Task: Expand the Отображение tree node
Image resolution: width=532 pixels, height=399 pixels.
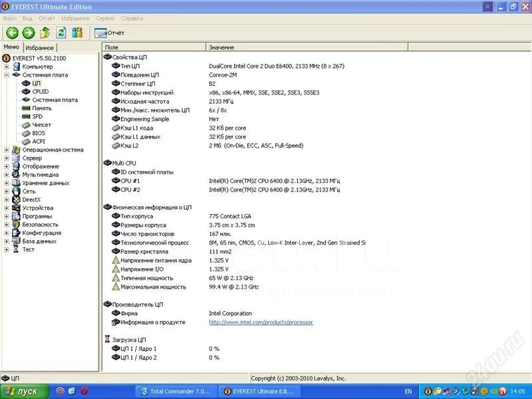Action: (x=7, y=167)
